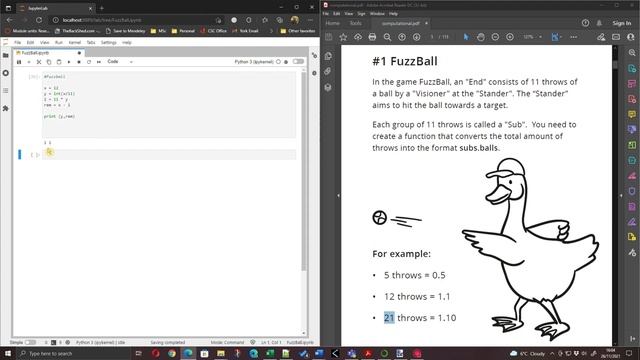Select the Acrobat selection arrow tool
This screenshot has width=640, height=360.
coord(466,37)
